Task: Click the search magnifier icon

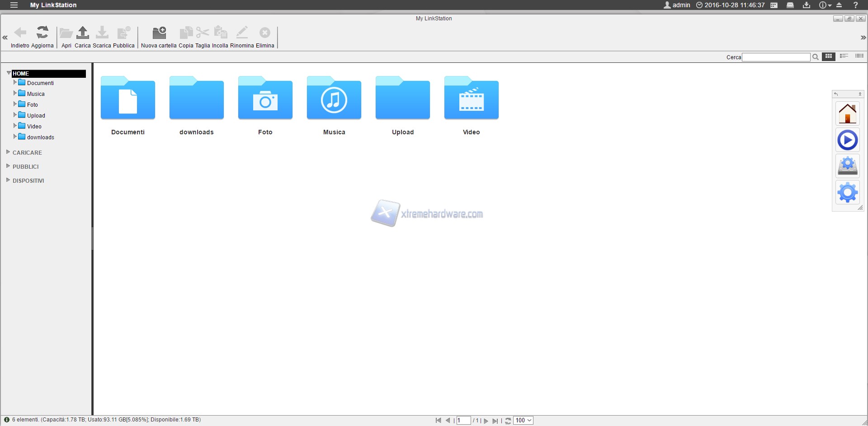Action: (x=816, y=57)
